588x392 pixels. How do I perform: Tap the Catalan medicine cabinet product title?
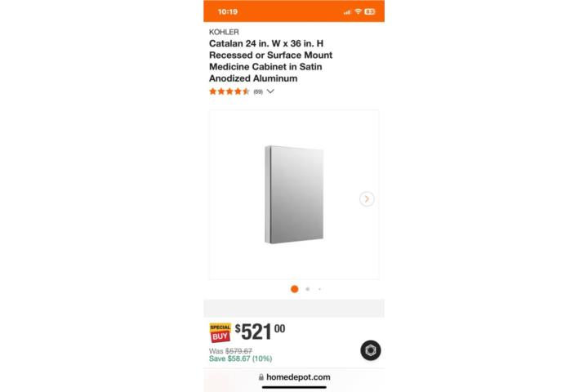point(271,60)
